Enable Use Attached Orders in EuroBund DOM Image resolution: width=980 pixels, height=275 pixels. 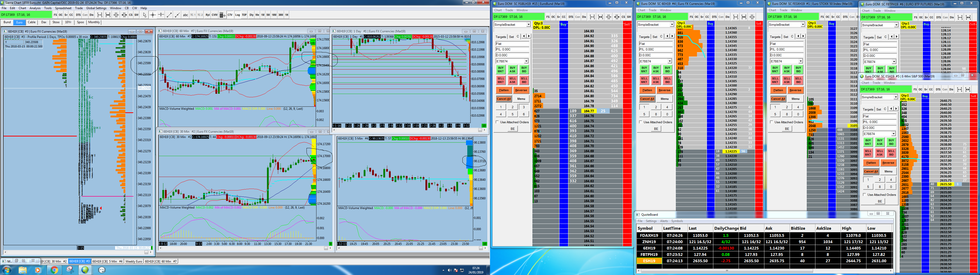click(498, 122)
